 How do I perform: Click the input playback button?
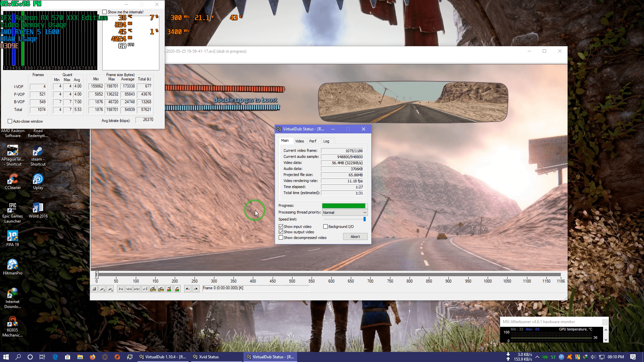click(x=102, y=289)
